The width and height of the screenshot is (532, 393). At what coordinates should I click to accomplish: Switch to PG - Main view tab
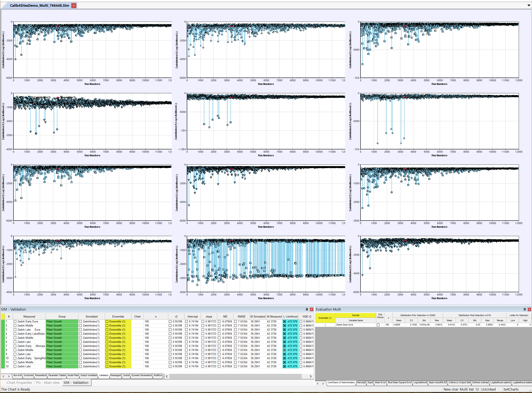48,383
